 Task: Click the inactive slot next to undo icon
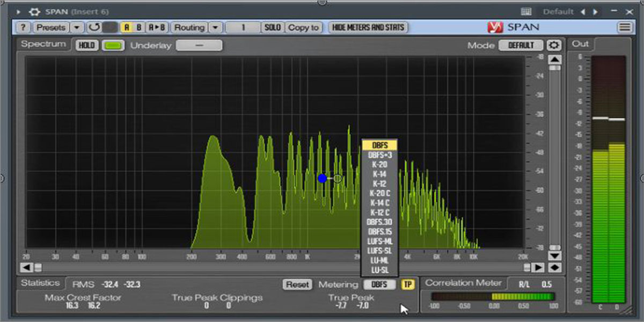(110, 27)
